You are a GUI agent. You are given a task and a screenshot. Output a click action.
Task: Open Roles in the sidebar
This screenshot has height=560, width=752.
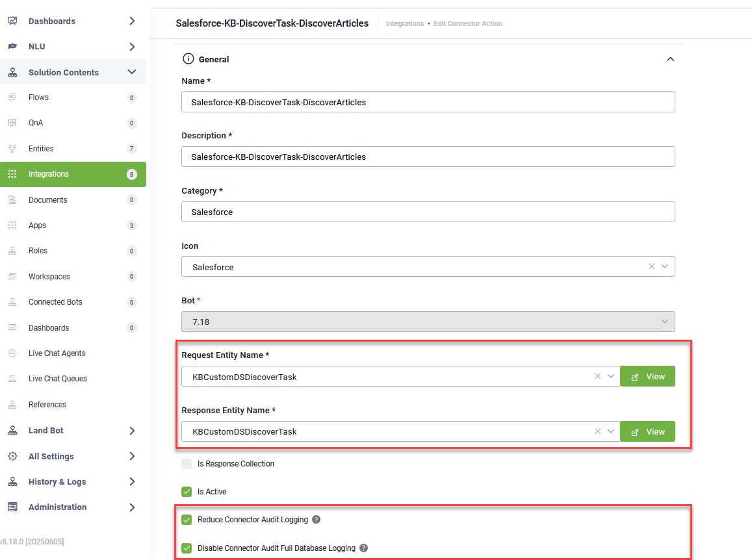[73, 251]
